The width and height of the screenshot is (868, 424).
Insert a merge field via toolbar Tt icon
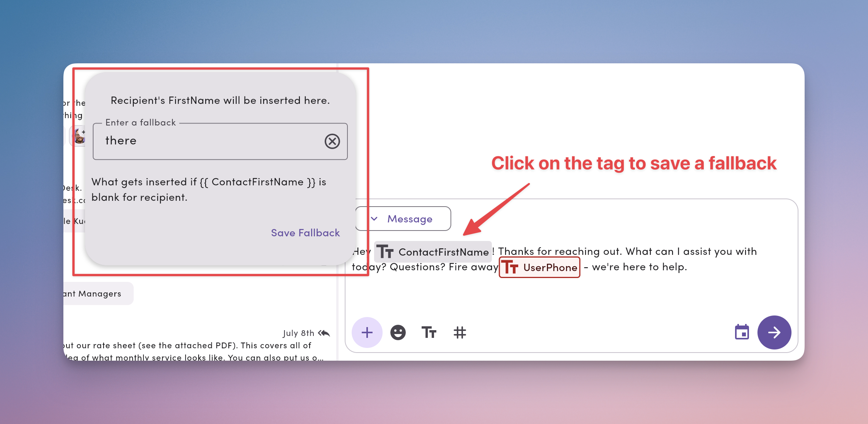[429, 332]
